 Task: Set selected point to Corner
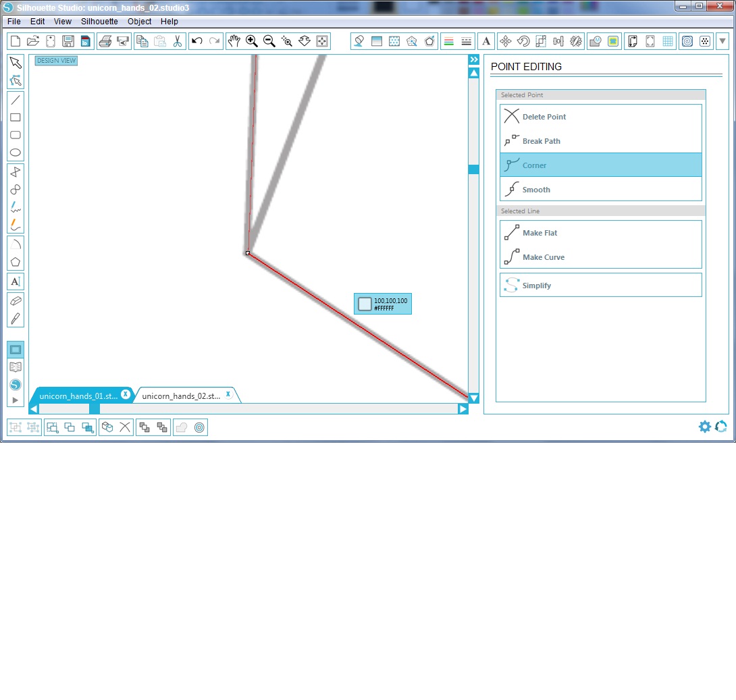click(x=601, y=165)
